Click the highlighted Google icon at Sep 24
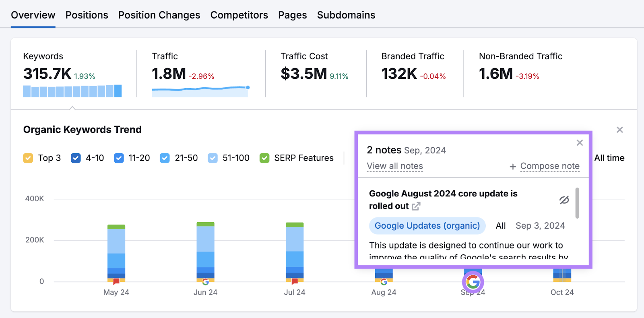 pyautogui.click(x=473, y=282)
